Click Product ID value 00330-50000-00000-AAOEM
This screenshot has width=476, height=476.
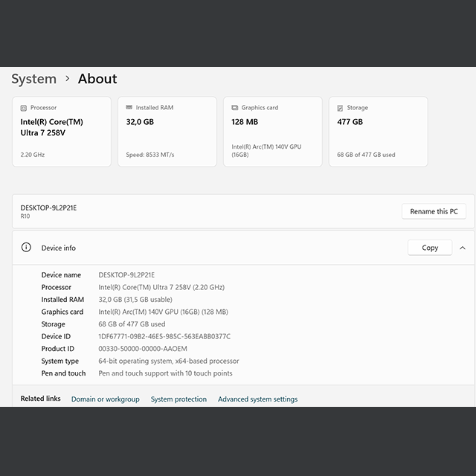pos(143,349)
